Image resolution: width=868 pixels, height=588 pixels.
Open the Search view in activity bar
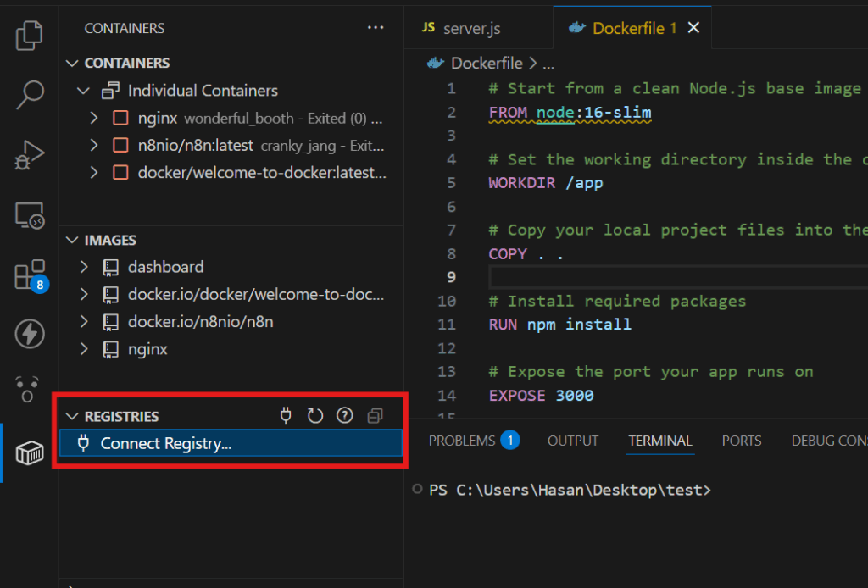pos(30,94)
